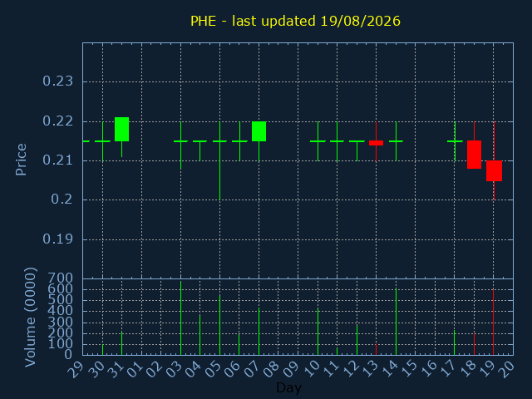Click the red volume bar on day 19
532x399 pixels.
tap(493, 322)
